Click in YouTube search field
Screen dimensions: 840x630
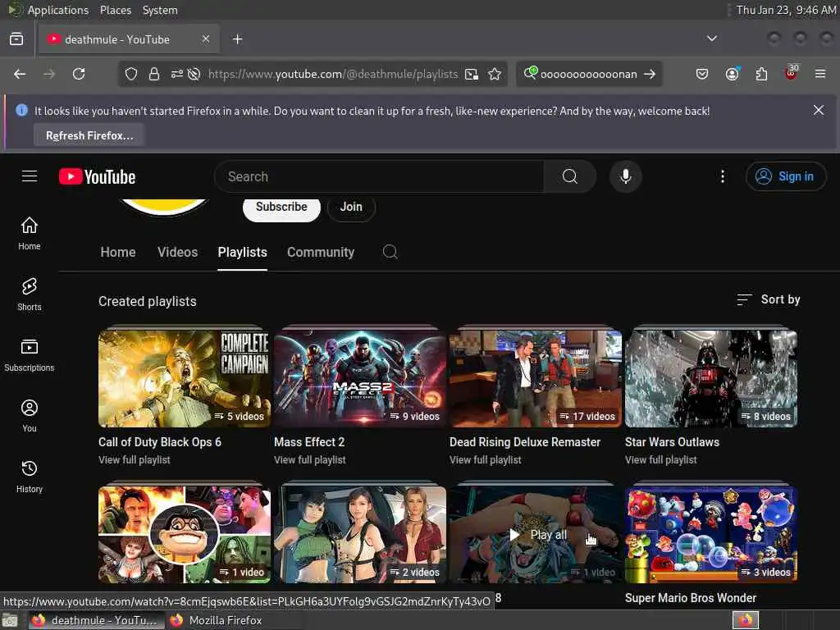click(x=379, y=176)
